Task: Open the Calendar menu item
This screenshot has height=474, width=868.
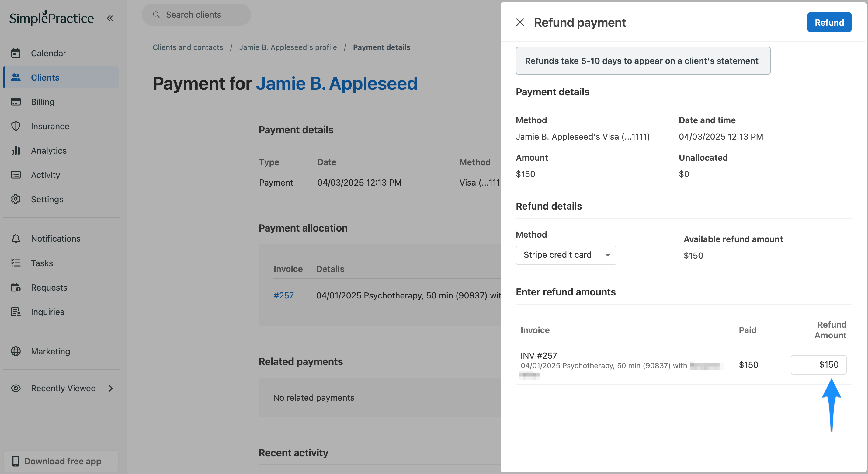Action: pyautogui.click(x=61, y=53)
